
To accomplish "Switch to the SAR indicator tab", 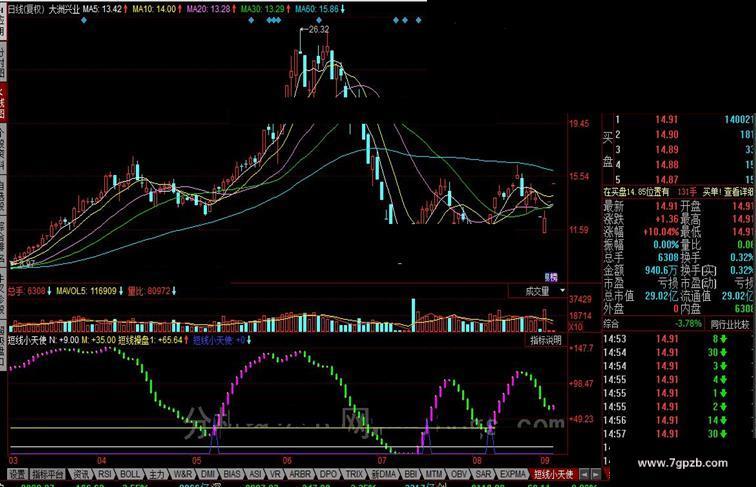I will tap(483, 474).
